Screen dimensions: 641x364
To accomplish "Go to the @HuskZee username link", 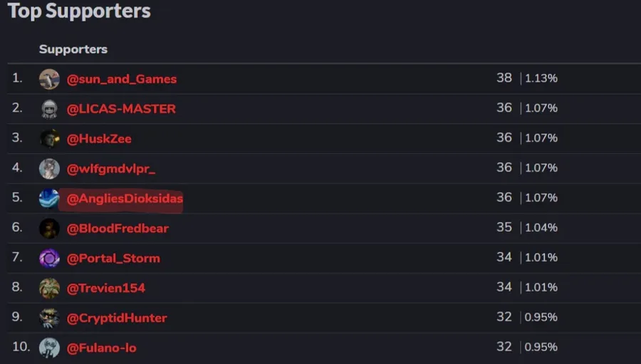I will (99, 139).
